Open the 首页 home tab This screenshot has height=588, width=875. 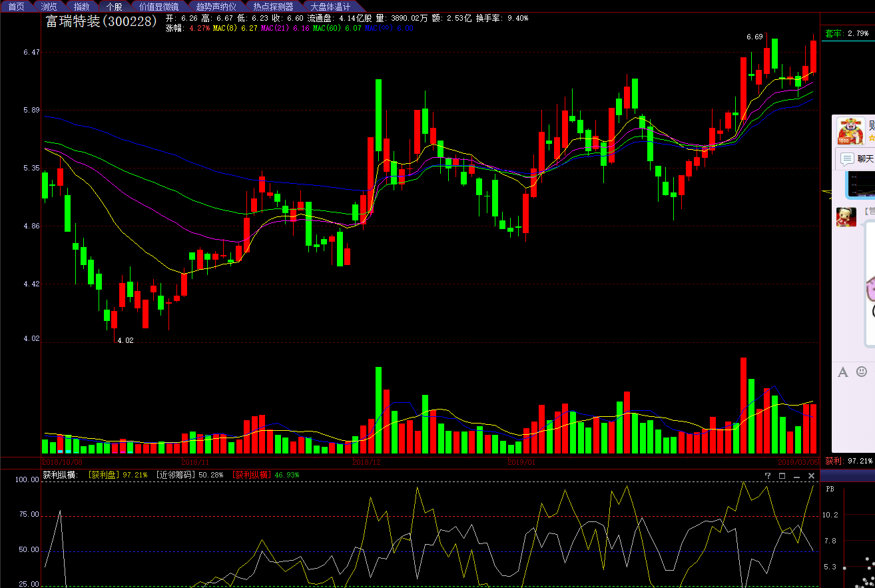pos(16,6)
